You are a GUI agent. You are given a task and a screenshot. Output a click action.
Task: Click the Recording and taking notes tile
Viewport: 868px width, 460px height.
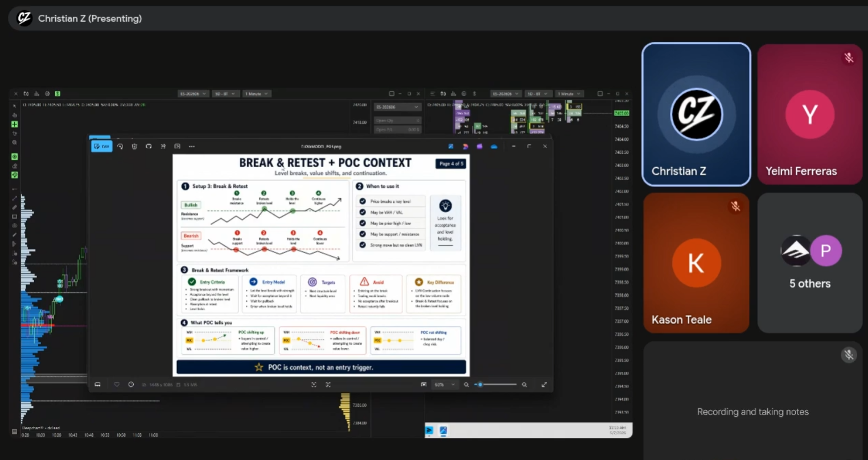pos(753,401)
